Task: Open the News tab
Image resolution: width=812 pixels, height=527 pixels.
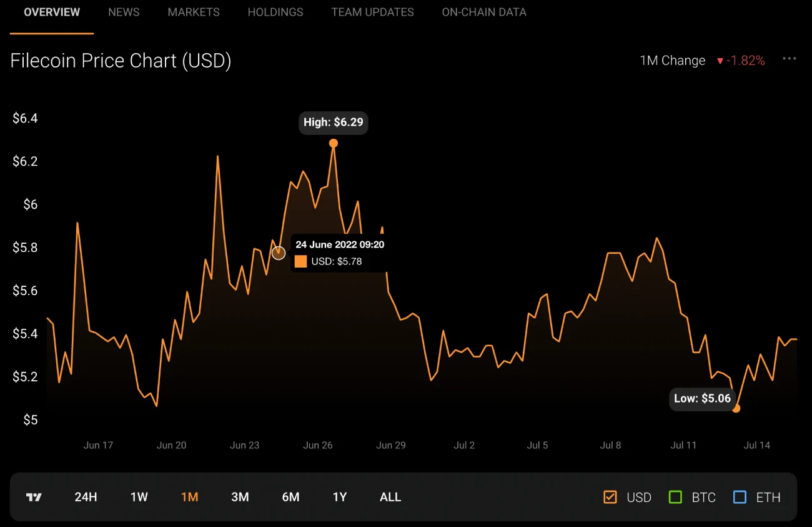Action: (124, 12)
